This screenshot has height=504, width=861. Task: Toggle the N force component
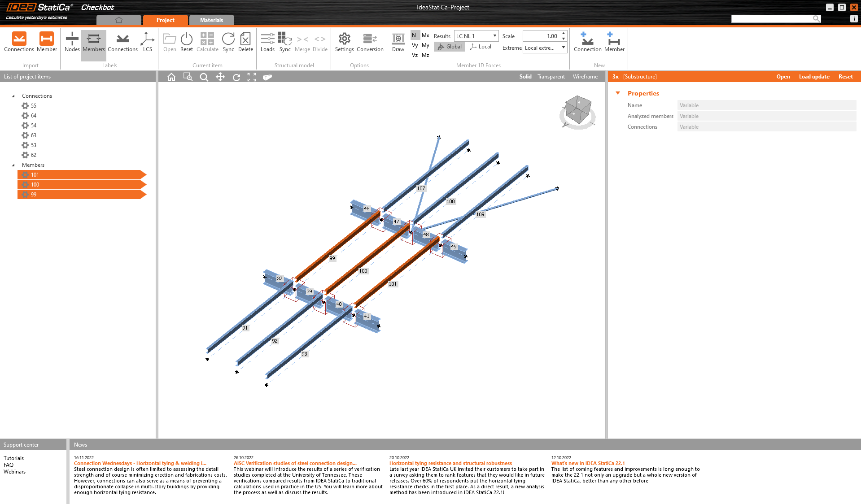click(x=414, y=35)
